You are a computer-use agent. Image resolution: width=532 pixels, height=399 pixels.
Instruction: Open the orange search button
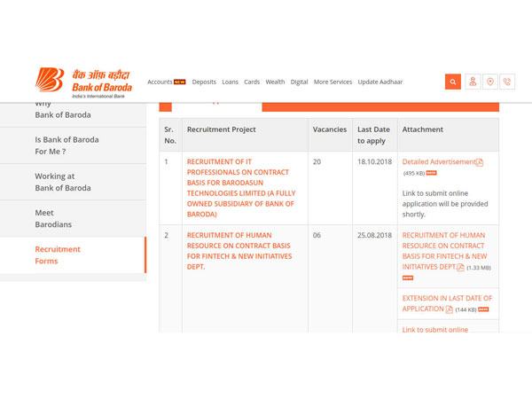coord(452,82)
